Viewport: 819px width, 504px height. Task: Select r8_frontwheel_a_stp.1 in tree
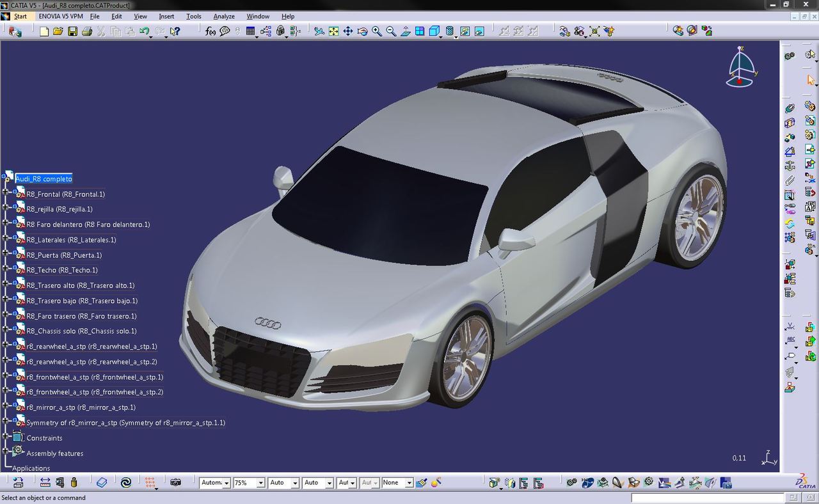pyautogui.click(x=95, y=377)
